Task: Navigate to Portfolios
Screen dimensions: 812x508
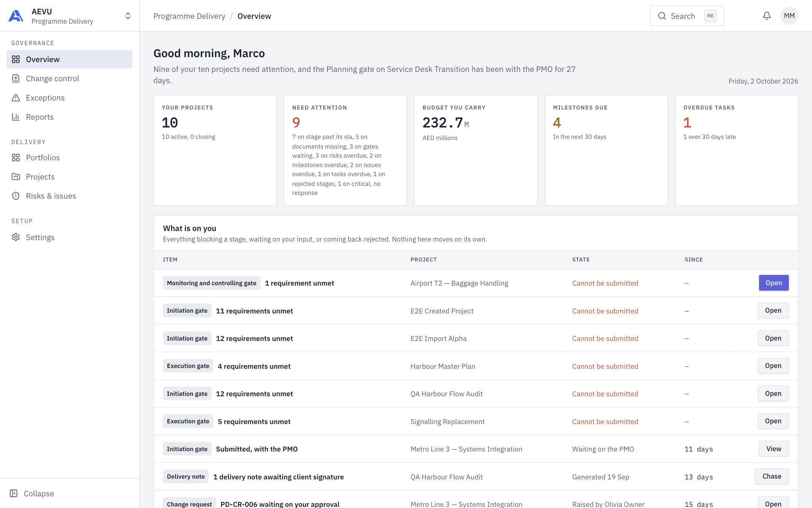Action: click(x=70, y=158)
